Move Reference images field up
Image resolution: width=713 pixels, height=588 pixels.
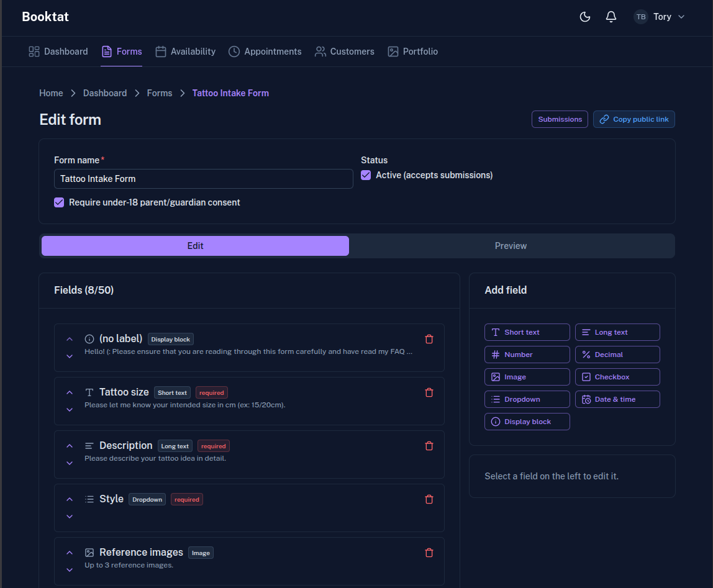(x=70, y=553)
